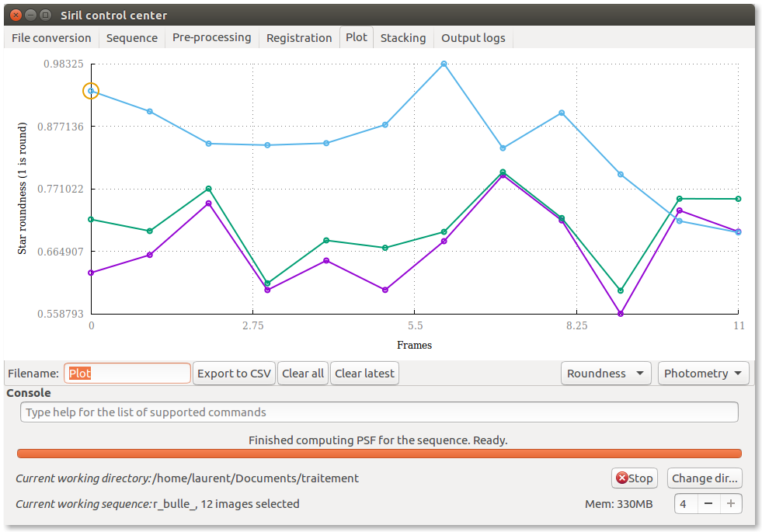Click the Clear all button
The height and width of the screenshot is (532, 762).
pyautogui.click(x=303, y=374)
